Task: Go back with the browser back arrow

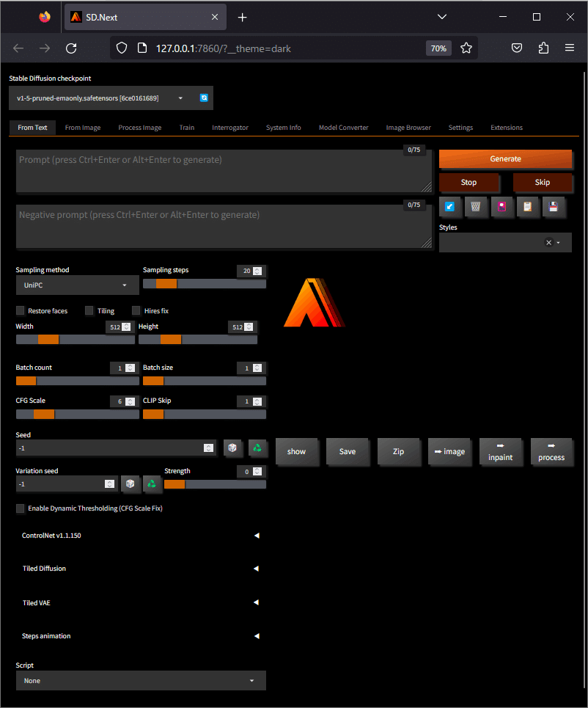Action: (x=18, y=48)
